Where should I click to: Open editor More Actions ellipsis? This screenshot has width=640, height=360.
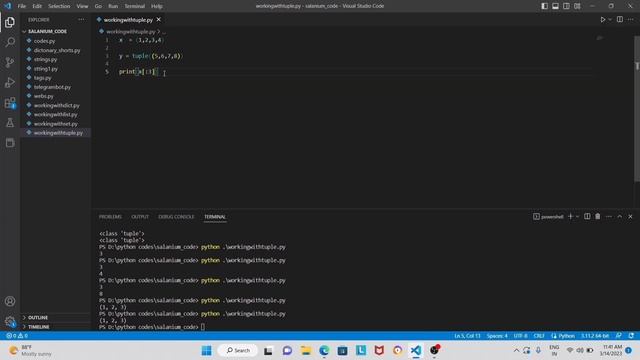631,20
